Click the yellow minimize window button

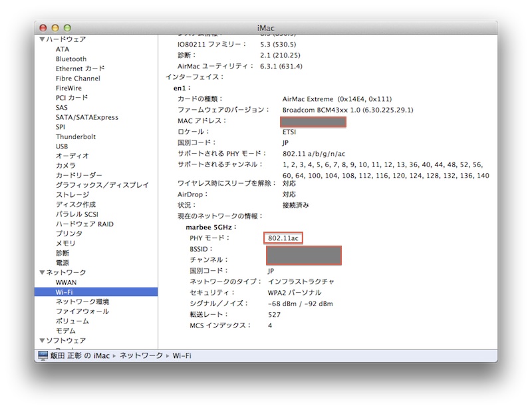point(57,27)
